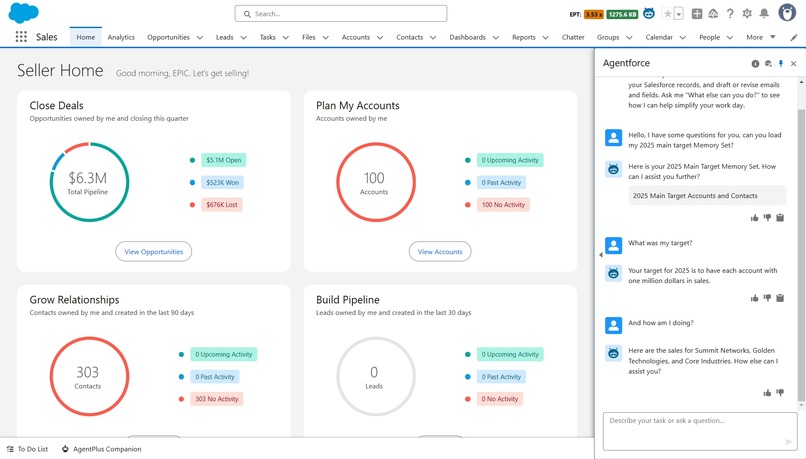Thumbs up the Memory Set response
806x459 pixels.
pyautogui.click(x=755, y=218)
